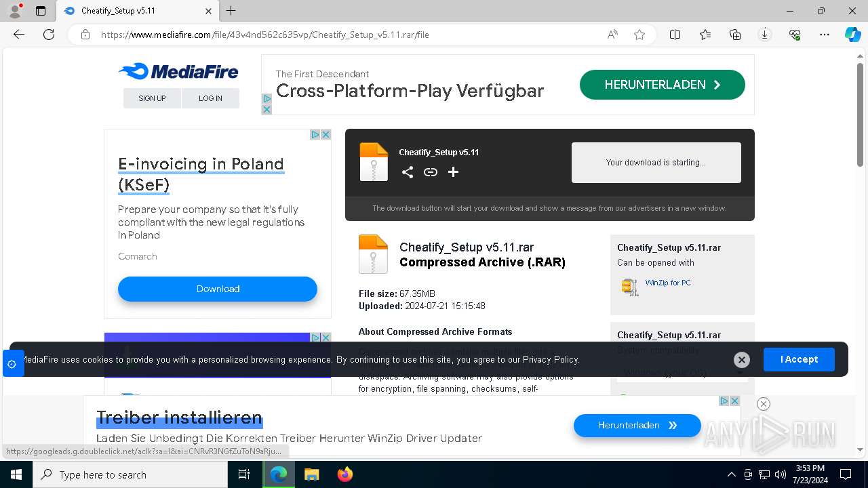Click Herunterladen in driver ad
The image size is (868, 488).
pos(637,426)
